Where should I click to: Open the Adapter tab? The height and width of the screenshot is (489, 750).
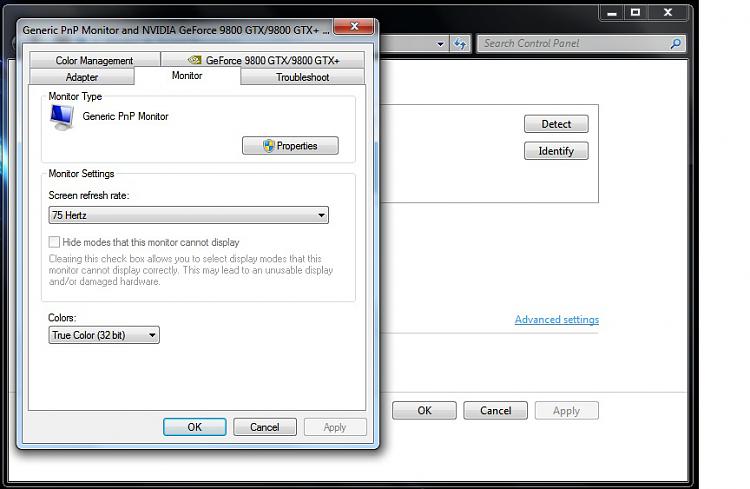[x=82, y=77]
